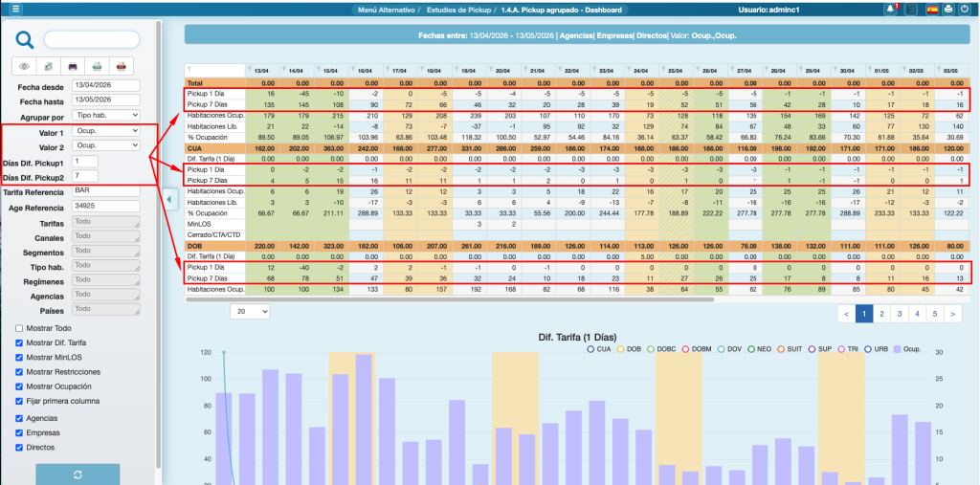The width and height of the screenshot is (980, 485).
Task: Click the dark printer icon in the left toolbar
Action: 73,67
